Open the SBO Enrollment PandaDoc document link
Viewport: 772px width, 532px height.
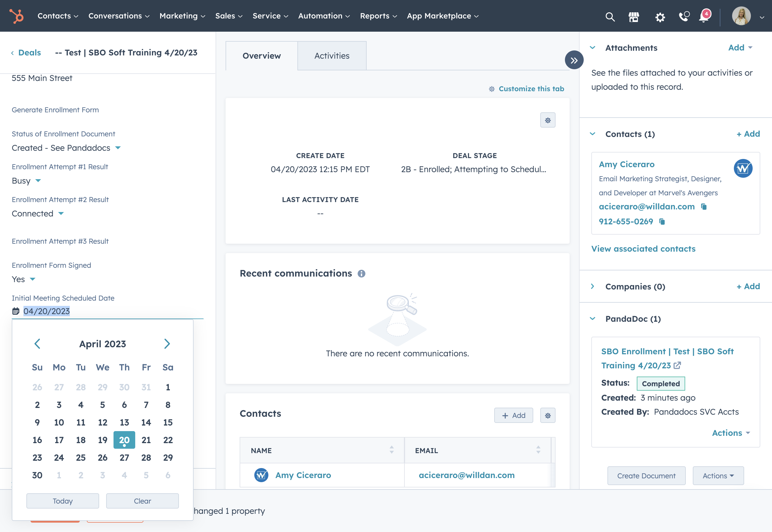pos(667,358)
